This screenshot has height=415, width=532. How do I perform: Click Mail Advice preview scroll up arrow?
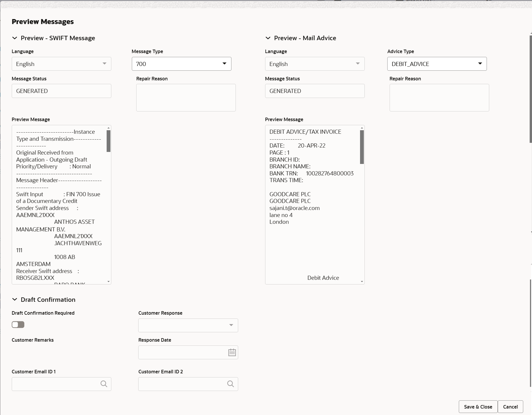coord(362,128)
